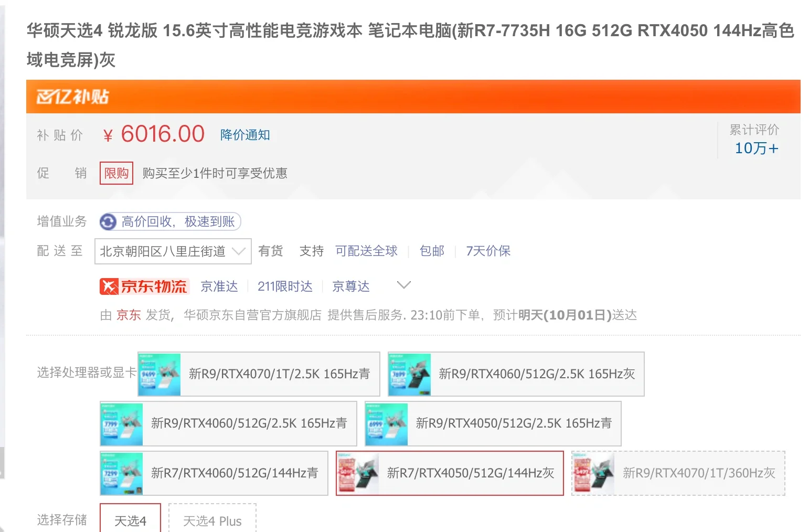Click the 7天价保 price protection link

pos(488,251)
